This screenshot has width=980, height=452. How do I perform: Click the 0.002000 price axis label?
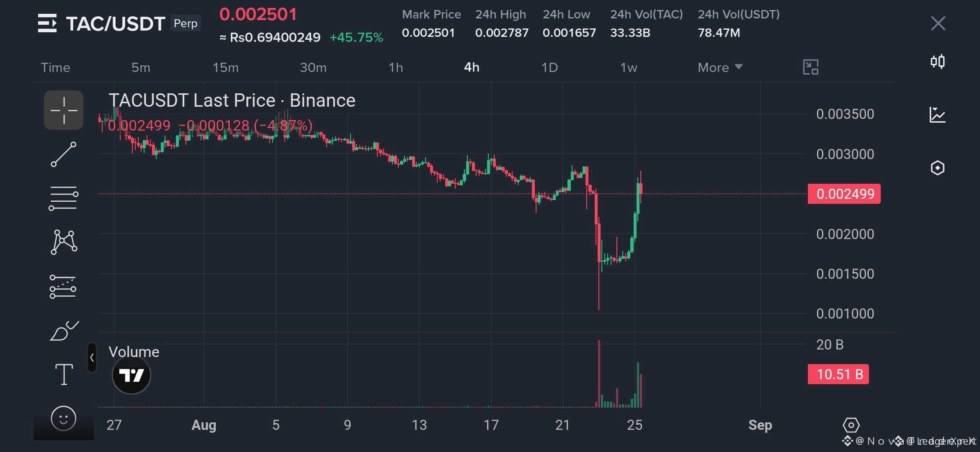click(845, 234)
